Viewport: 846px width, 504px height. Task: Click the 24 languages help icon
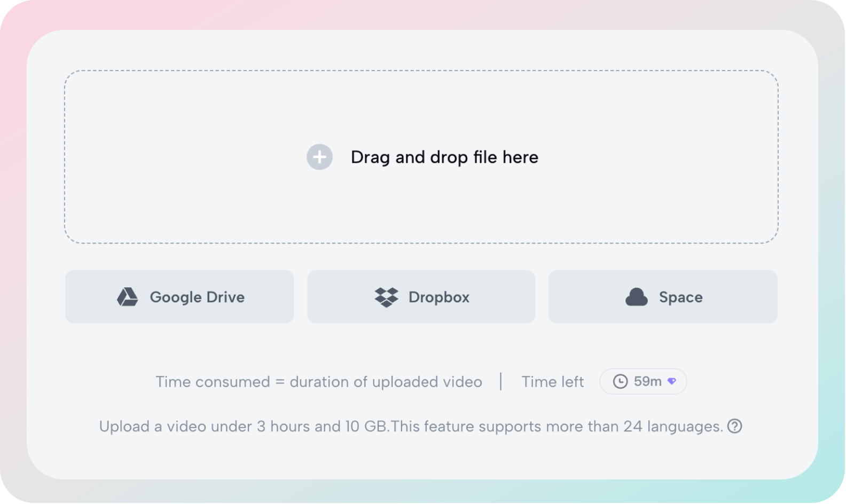[x=735, y=426]
